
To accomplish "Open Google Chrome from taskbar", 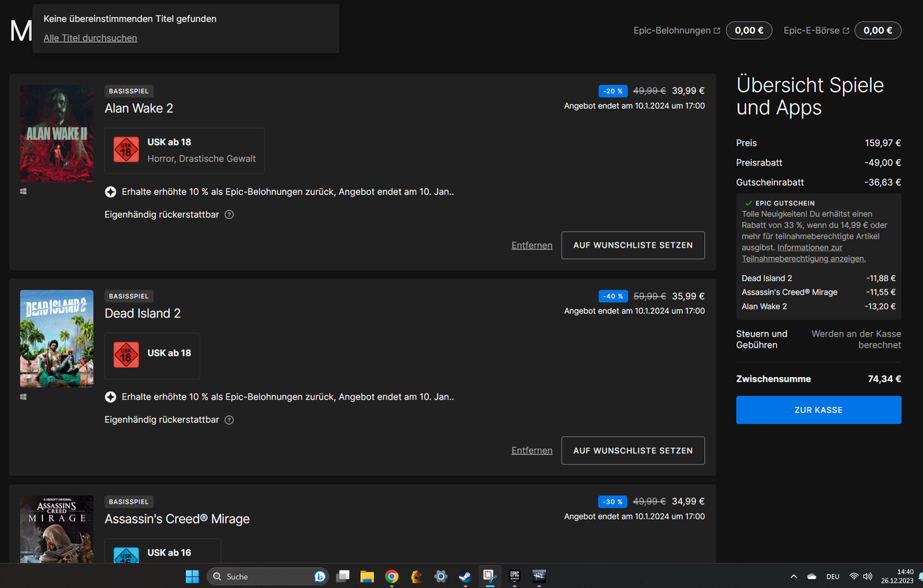I will tap(392, 576).
